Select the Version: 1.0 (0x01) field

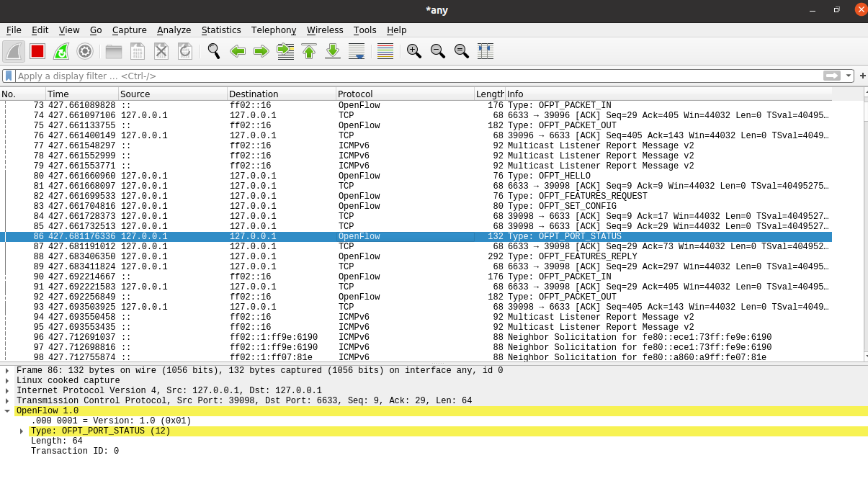coord(111,421)
